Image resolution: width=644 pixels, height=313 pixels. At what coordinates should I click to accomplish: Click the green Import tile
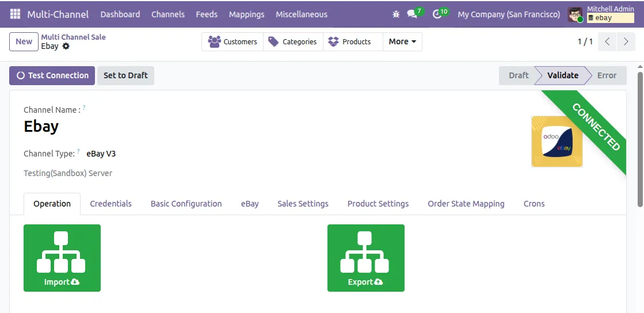click(62, 258)
